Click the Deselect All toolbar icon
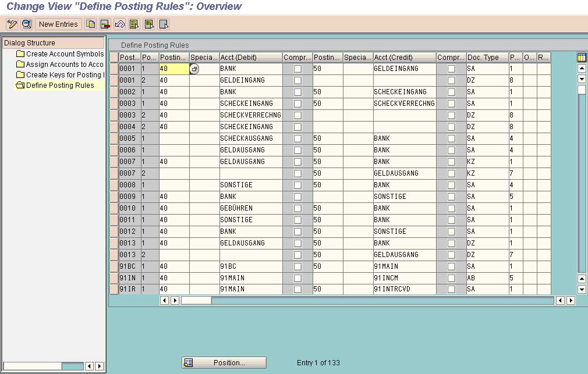This screenshot has height=374, width=588. point(164,24)
